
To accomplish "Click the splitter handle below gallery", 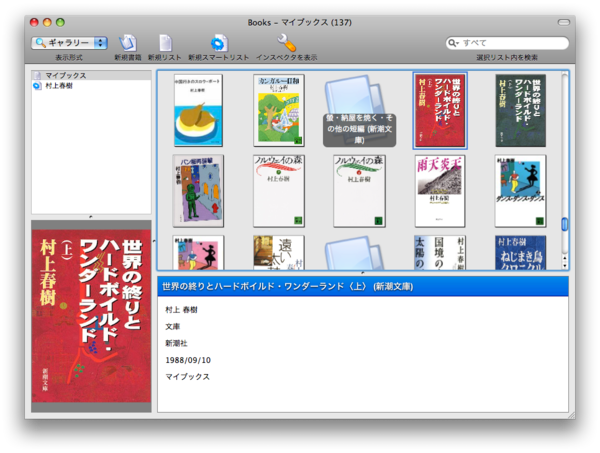I will coord(363,273).
